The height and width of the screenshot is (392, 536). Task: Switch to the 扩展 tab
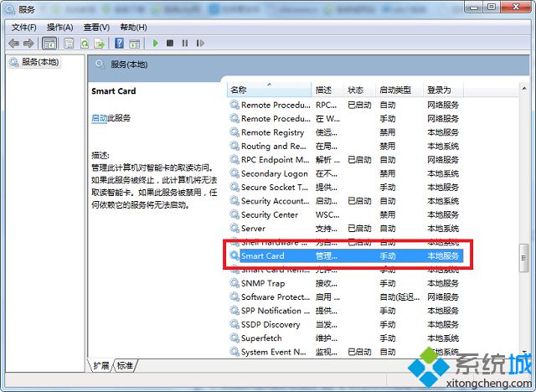pyautogui.click(x=101, y=366)
